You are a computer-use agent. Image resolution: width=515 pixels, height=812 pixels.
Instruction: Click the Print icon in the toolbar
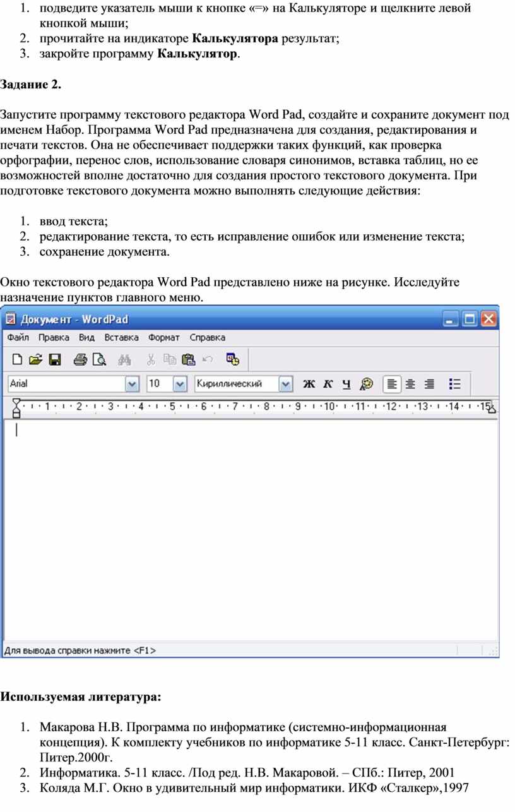(80, 359)
